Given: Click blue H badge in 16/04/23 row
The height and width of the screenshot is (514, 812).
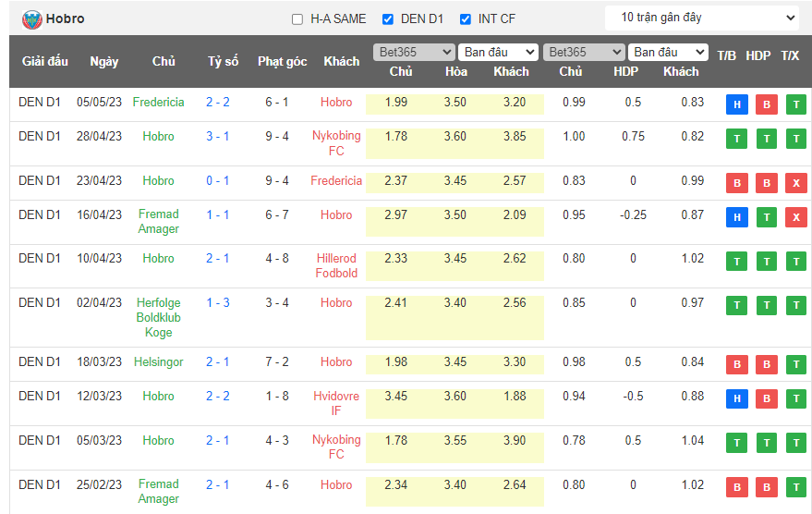Looking at the screenshot, I should coord(736,217).
